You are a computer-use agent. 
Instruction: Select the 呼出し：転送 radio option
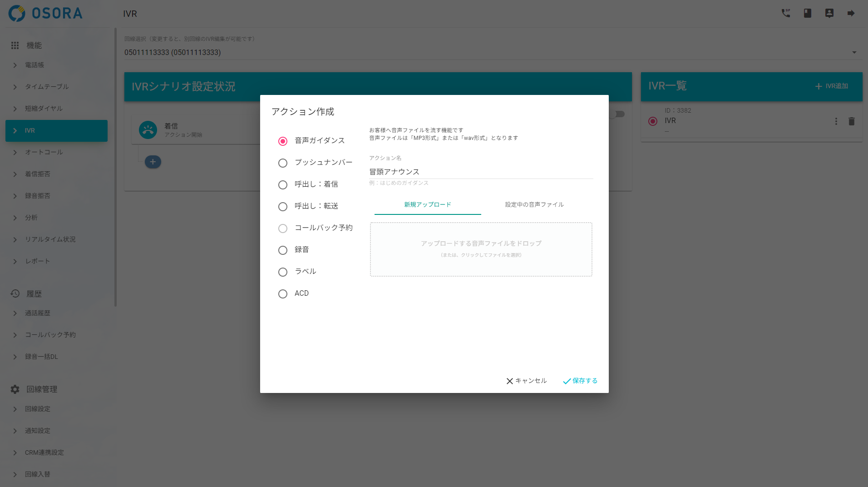coord(283,207)
